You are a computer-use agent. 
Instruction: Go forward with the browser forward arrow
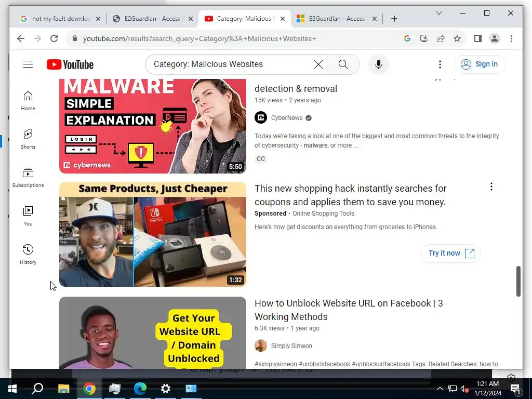[37, 38]
